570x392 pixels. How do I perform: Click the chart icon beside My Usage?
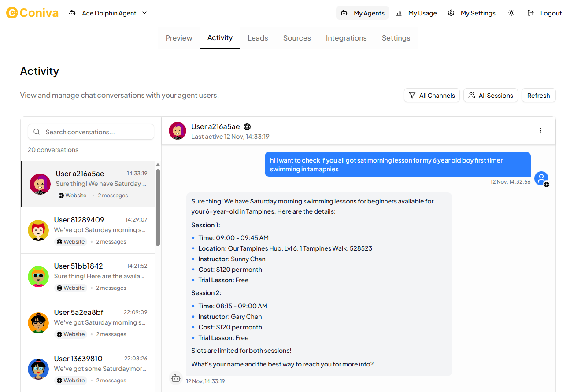[x=399, y=13]
